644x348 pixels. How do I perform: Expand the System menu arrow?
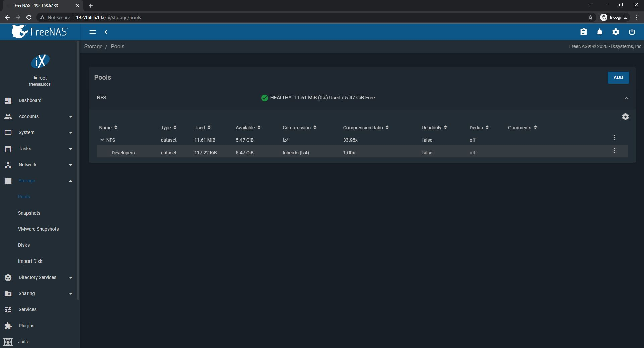tap(71, 133)
